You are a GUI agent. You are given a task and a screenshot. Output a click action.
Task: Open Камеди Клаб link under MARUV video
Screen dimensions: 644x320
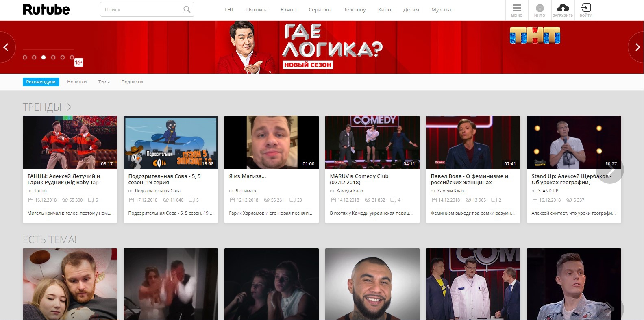350,191
